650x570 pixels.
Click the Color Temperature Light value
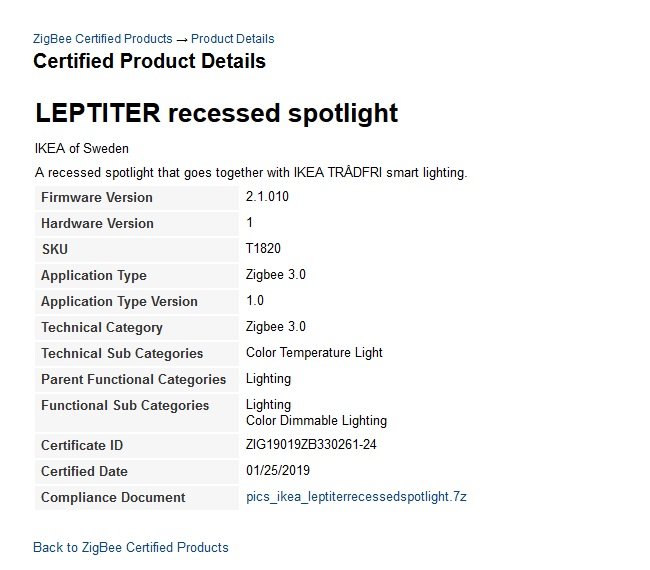click(314, 352)
